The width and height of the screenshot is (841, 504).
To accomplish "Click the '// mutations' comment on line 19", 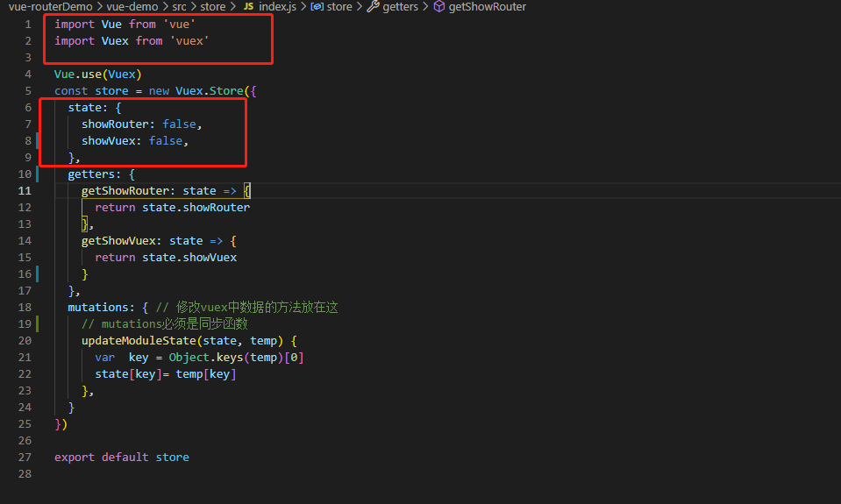I will 164,323.
